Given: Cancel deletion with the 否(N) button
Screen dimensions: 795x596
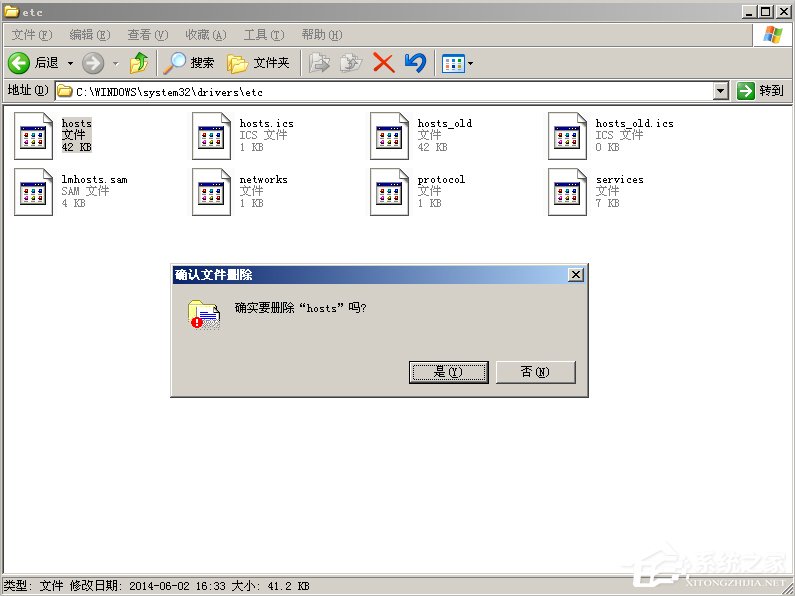Looking at the screenshot, I should (x=535, y=372).
